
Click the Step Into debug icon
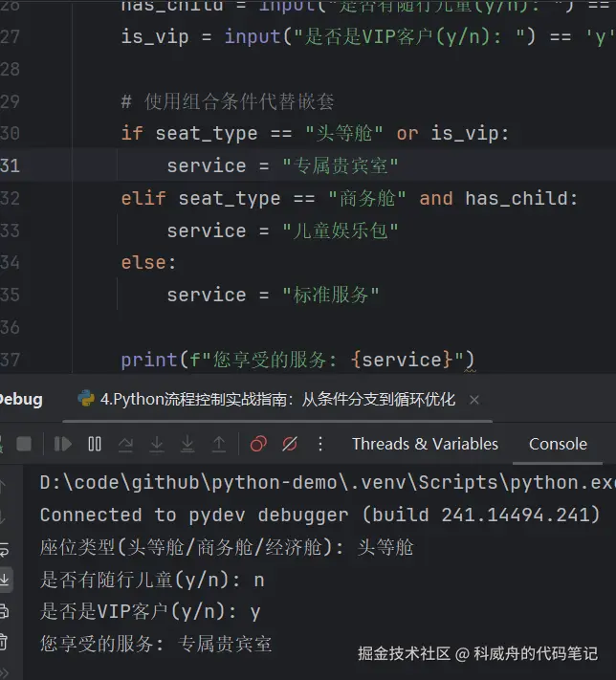(x=157, y=444)
